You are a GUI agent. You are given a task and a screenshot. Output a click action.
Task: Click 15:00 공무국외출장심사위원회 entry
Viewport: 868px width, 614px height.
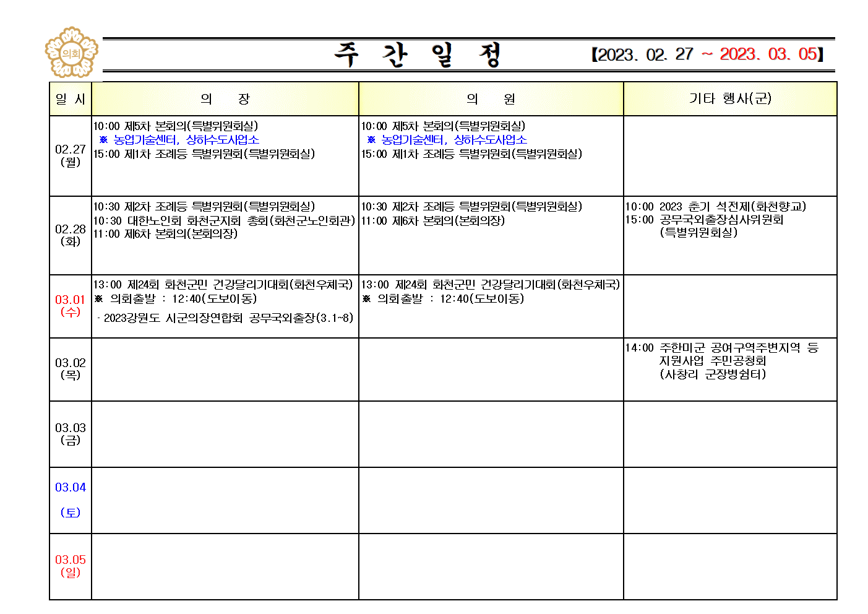(x=705, y=220)
